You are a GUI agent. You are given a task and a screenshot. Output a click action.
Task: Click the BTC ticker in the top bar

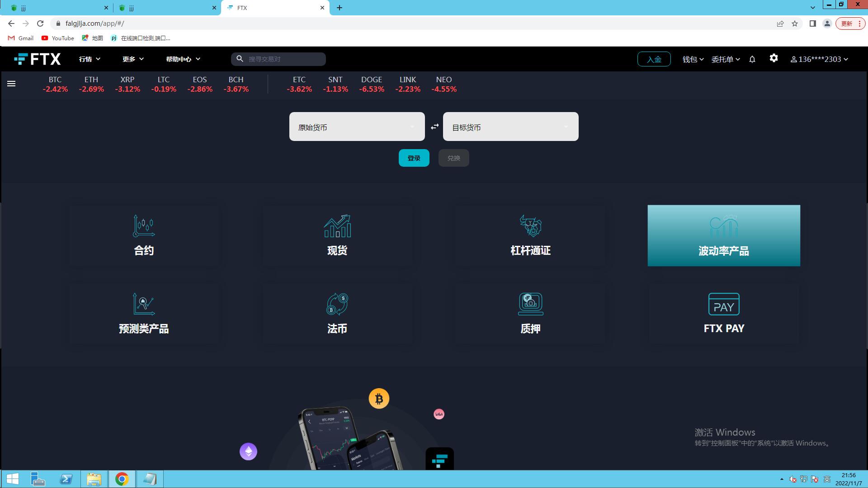[54, 84]
